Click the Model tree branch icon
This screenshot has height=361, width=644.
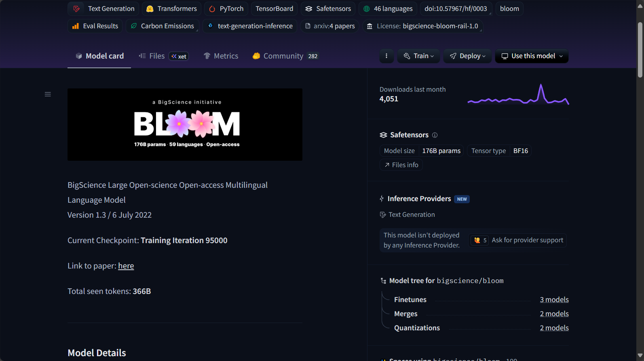pyautogui.click(x=383, y=281)
